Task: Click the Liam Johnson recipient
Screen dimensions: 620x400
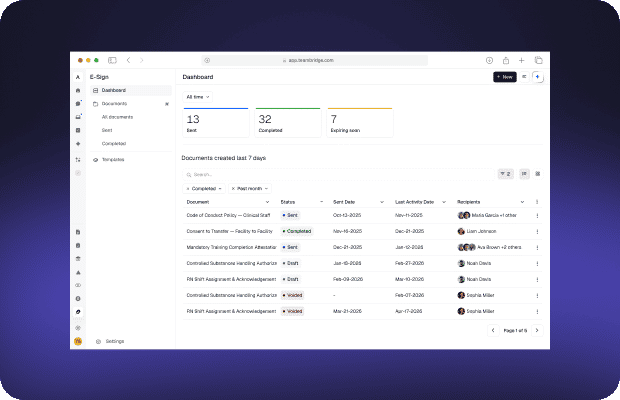Action: [477, 232]
